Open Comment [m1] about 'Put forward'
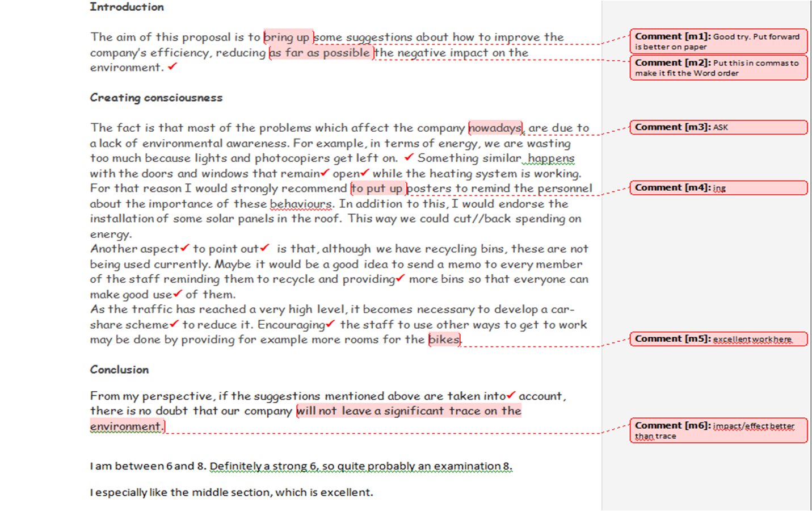Viewport: 812px width, 511px height. coord(718,41)
